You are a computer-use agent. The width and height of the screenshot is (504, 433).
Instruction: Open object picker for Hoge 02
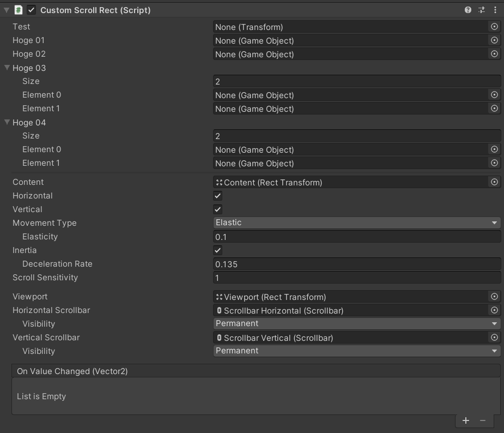[x=494, y=54]
